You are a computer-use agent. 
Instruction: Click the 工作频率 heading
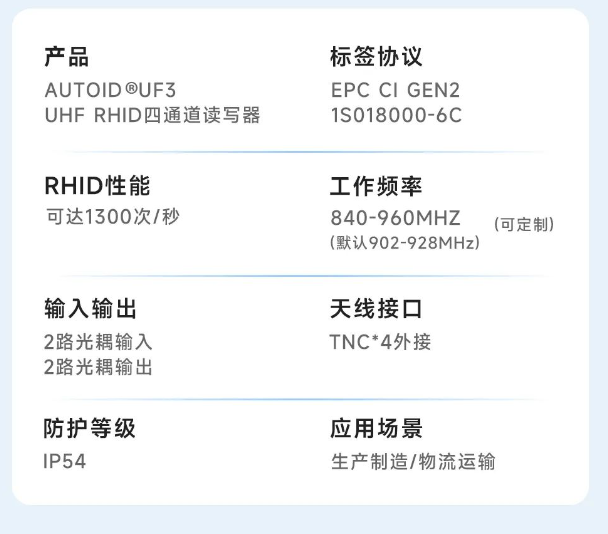click(376, 186)
